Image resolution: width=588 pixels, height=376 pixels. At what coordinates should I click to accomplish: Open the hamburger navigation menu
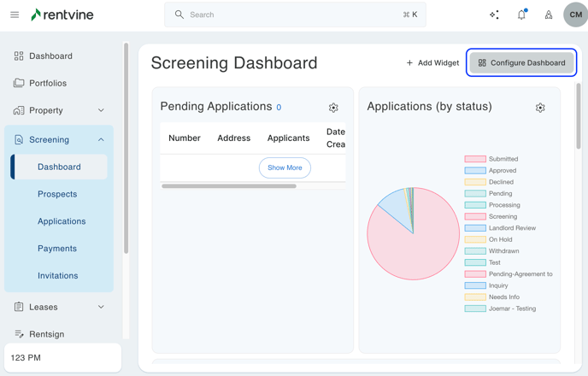pos(15,15)
